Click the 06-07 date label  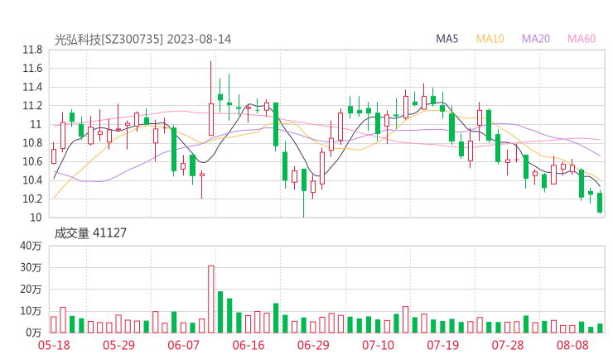[x=183, y=345]
